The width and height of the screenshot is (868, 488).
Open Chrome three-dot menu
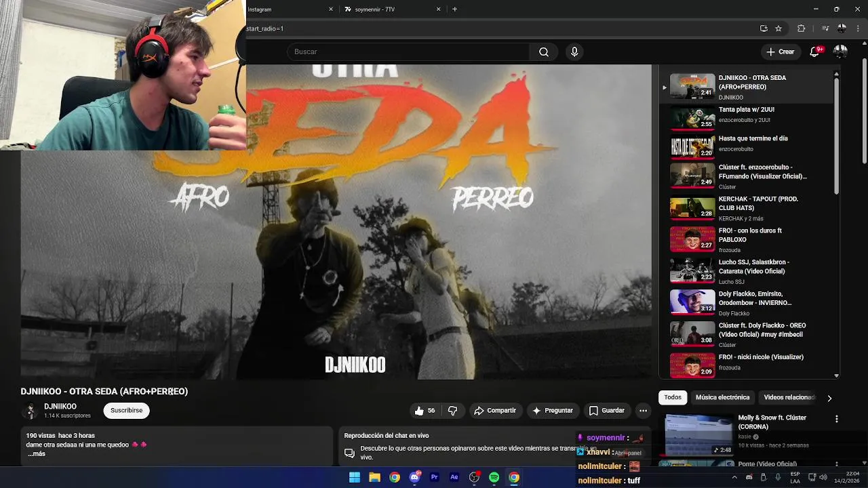click(x=858, y=28)
